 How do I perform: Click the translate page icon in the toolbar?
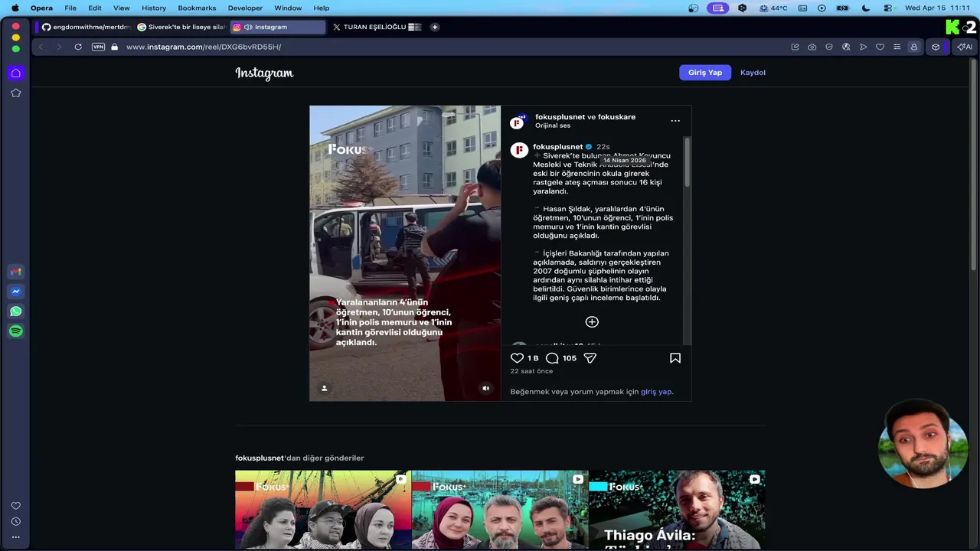click(846, 47)
